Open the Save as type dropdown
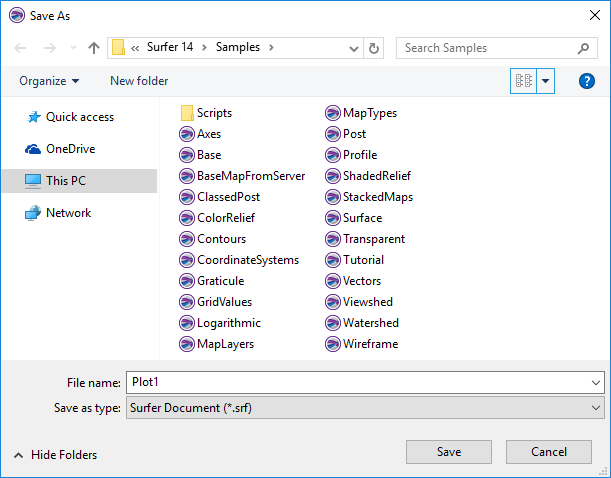Screen dimensions: 611x478 pyautogui.click(x=365, y=408)
